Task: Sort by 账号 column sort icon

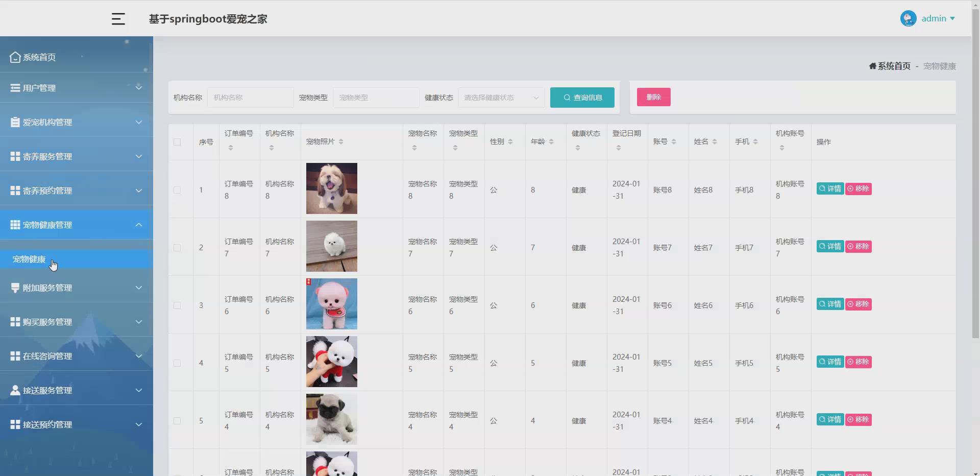Action: pos(674,141)
